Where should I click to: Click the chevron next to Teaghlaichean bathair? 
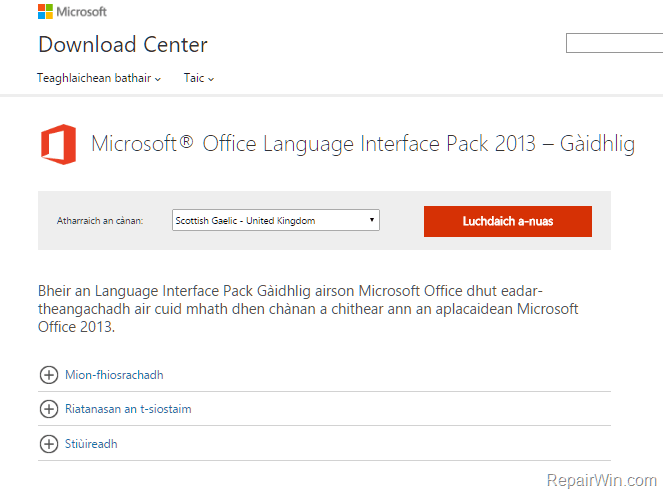tap(158, 79)
